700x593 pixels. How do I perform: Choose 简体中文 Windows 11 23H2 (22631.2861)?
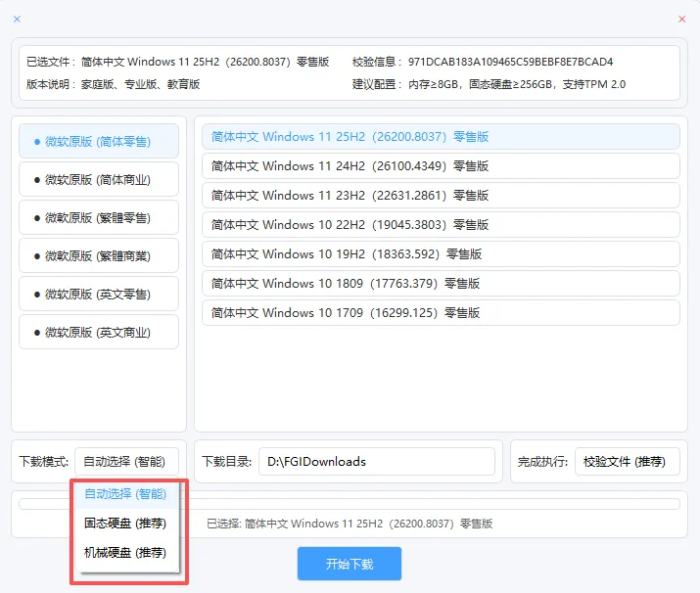[441, 196]
